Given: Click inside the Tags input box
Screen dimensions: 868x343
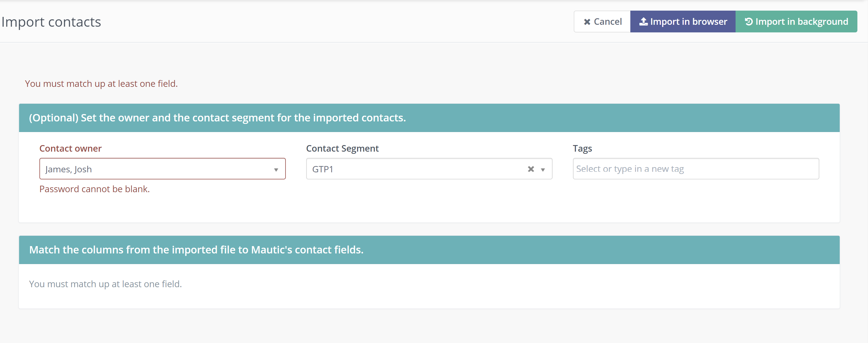Looking at the screenshot, I should click(x=696, y=169).
